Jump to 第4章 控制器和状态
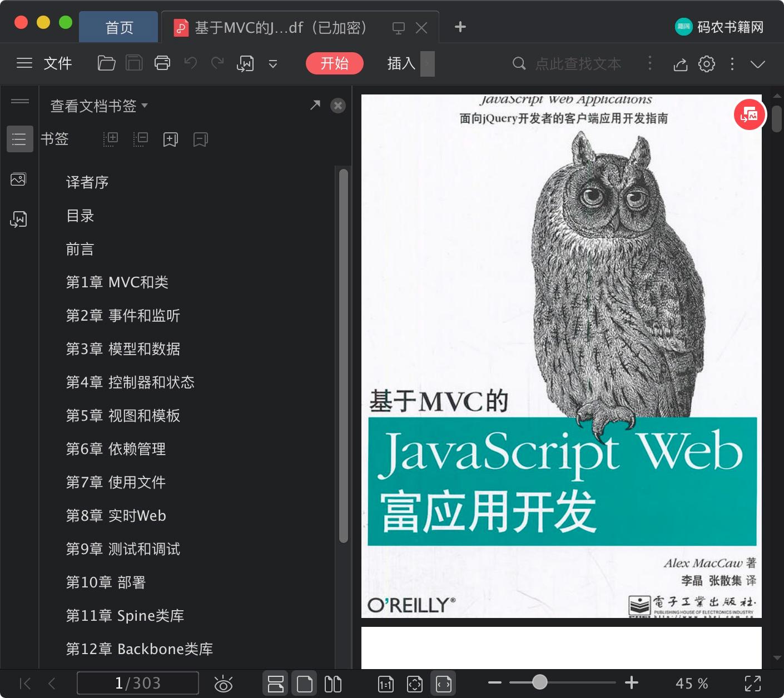Image resolution: width=784 pixels, height=698 pixels. click(x=130, y=382)
